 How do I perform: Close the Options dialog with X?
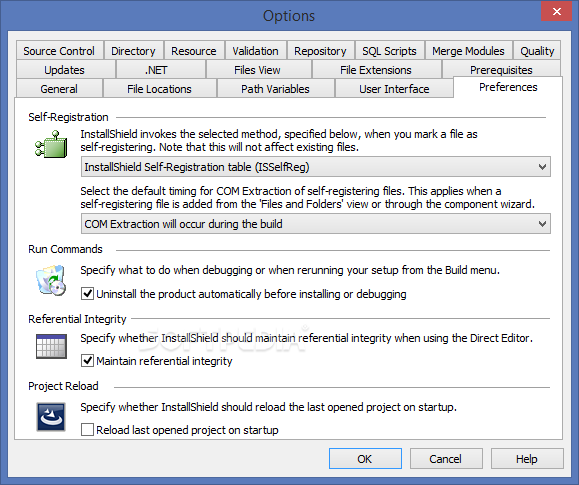(x=556, y=11)
